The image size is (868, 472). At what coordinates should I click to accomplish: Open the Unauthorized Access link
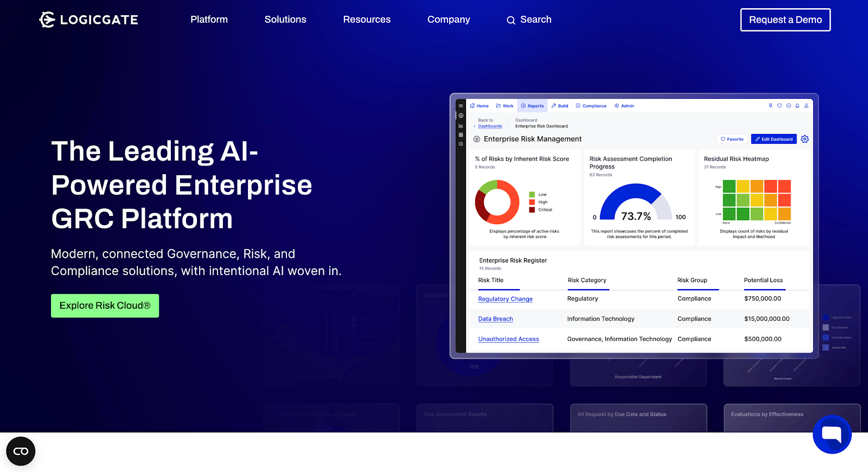click(508, 339)
